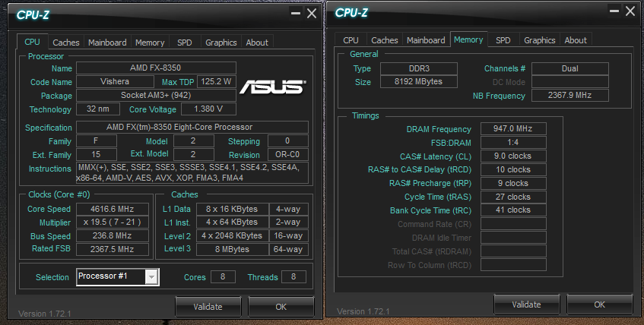Screen dimensions: 644x325
Task: Click the 8192 MBytes size value
Action: click(x=419, y=82)
